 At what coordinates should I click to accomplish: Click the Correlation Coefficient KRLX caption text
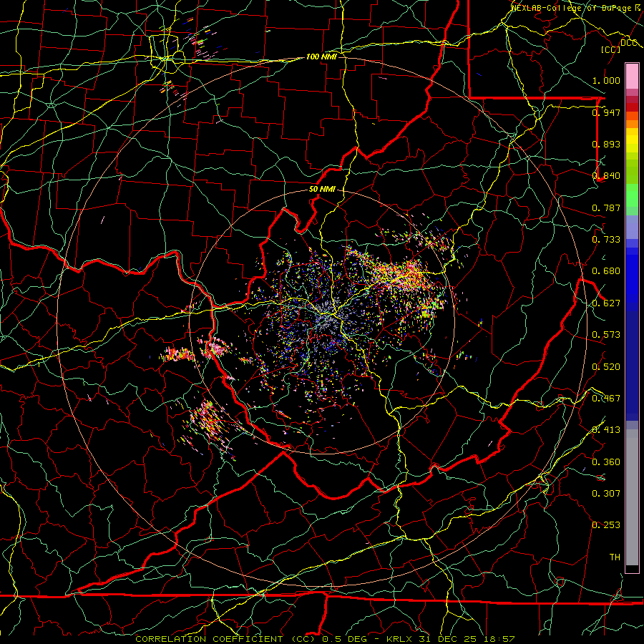[324, 639]
